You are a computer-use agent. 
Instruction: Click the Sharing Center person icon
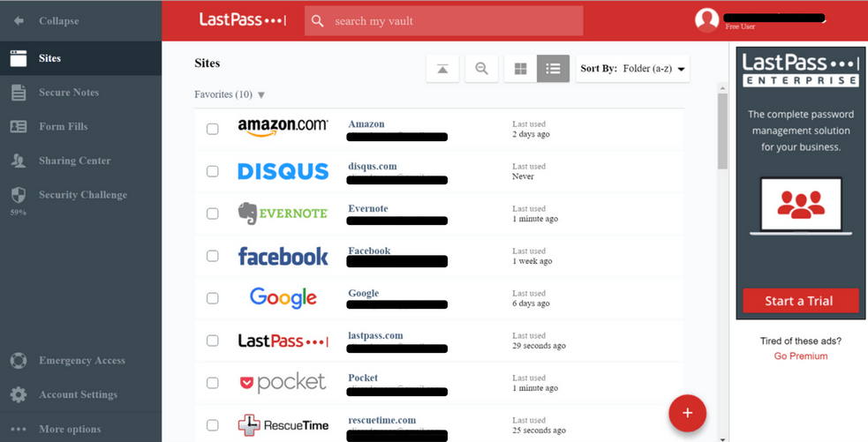tap(19, 161)
